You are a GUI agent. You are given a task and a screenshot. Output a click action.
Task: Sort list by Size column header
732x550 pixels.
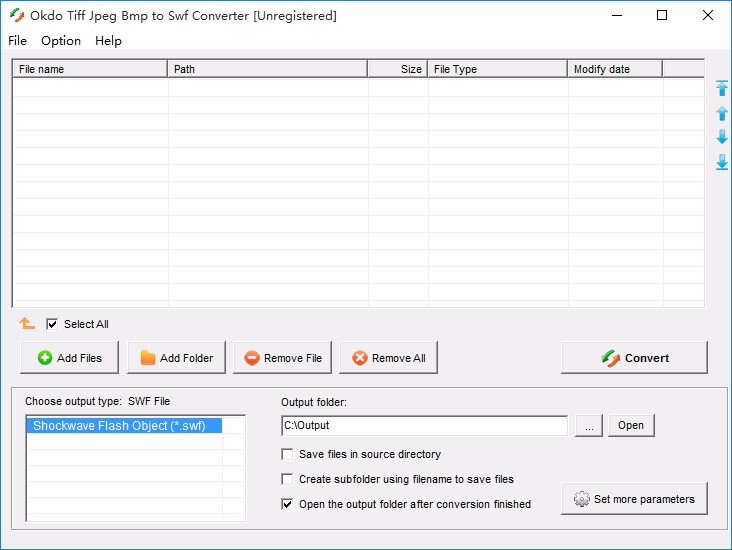coord(398,69)
